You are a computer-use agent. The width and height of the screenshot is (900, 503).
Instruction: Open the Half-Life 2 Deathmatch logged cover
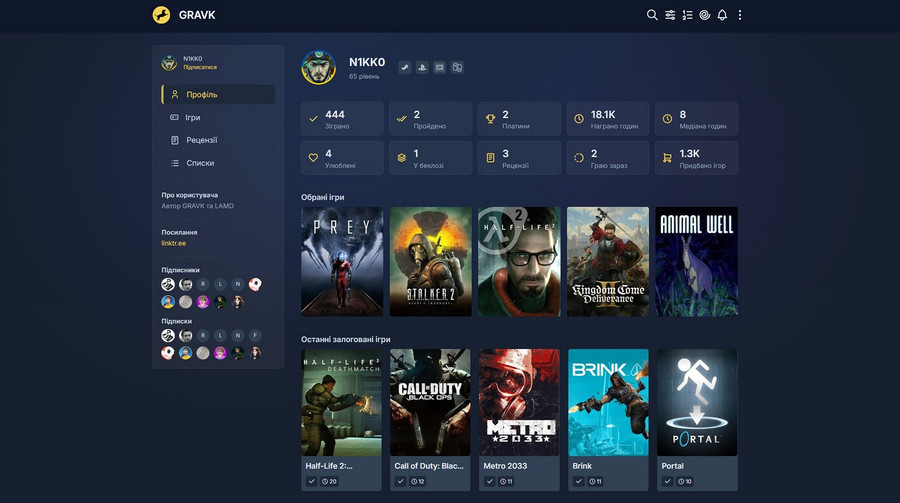(342, 403)
